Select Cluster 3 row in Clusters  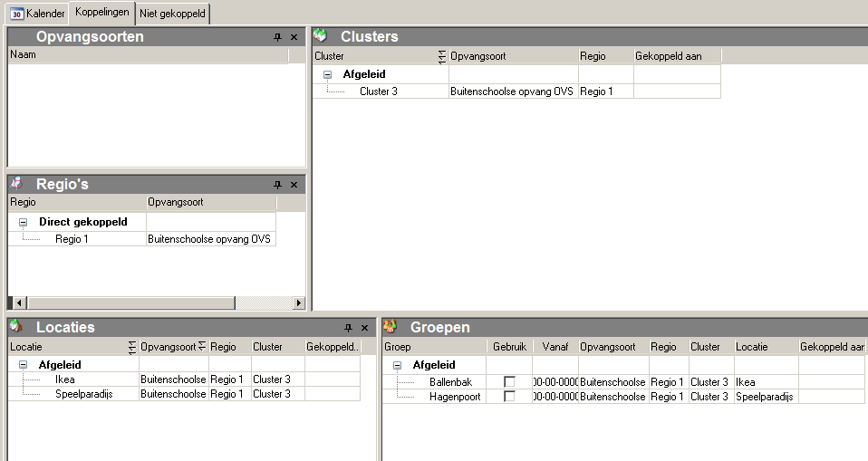pos(378,91)
